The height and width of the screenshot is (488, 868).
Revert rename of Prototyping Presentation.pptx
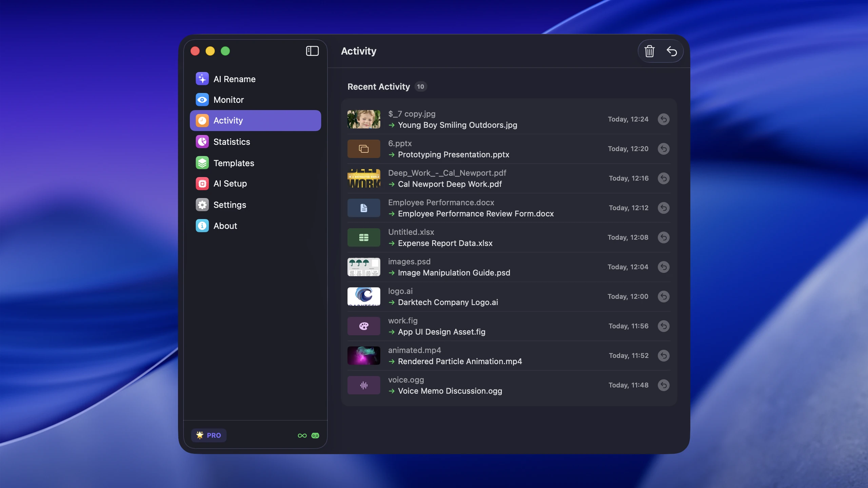[x=664, y=149]
